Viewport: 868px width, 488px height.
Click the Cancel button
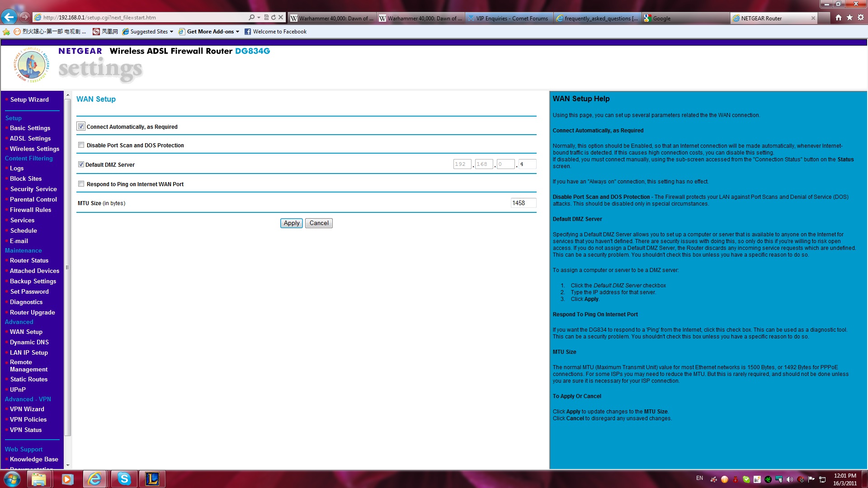click(319, 223)
